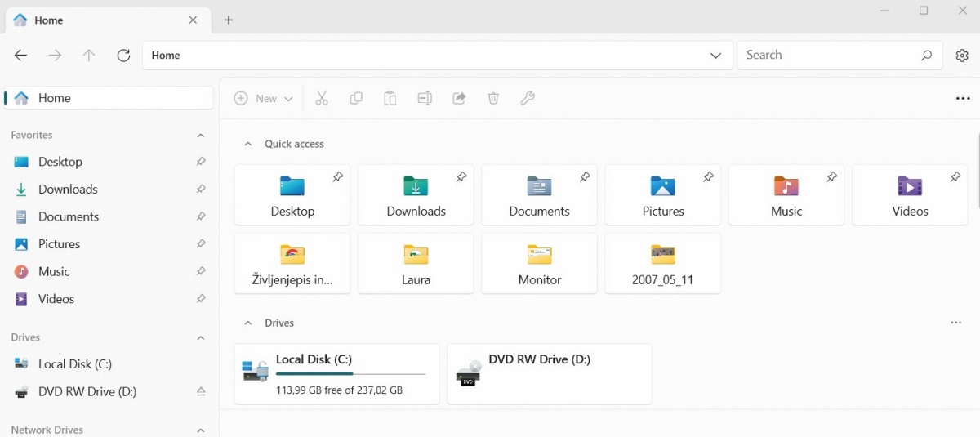Unpin the Desktop Quick access tile
The height and width of the screenshot is (437, 980).
pos(337,176)
